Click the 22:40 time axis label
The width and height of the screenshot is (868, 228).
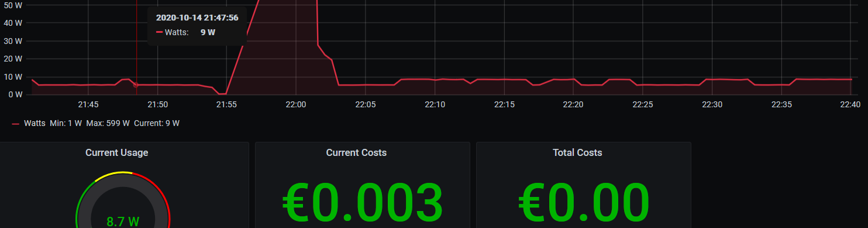point(849,104)
